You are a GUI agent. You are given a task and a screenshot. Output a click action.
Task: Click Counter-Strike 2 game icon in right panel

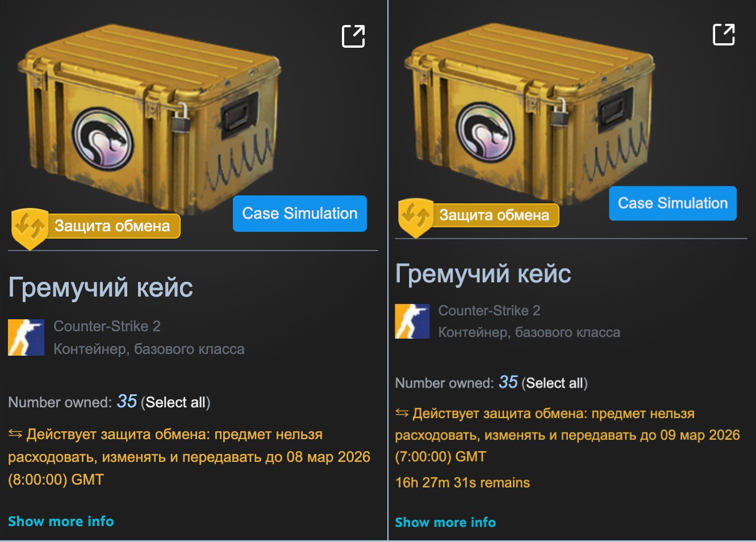click(412, 321)
